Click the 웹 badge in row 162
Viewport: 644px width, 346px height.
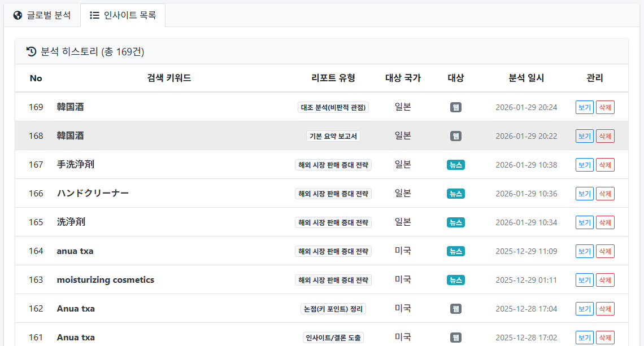[x=456, y=309]
